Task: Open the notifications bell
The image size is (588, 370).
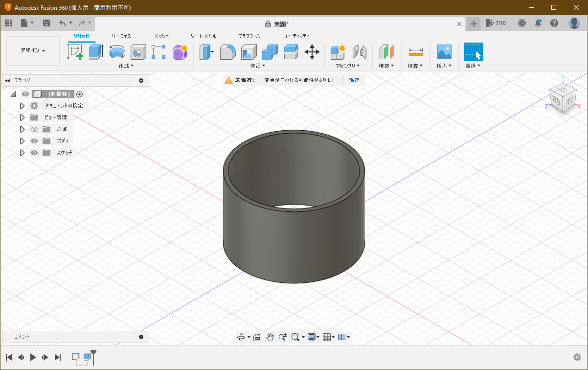Action: pyautogui.click(x=538, y=23)
